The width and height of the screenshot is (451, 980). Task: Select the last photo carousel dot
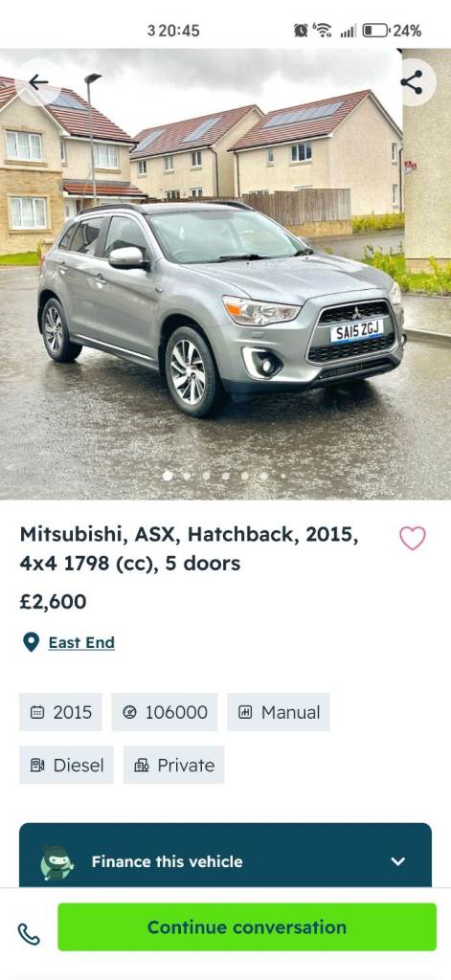pyautogui.click(x=282, y=476)
